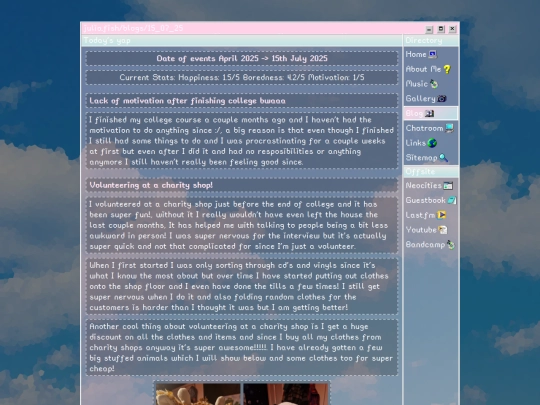Image resolution: width=540 pixels, height=405 pixels.
Task: Click the globe icon next to Links
Action: [432, 143]
